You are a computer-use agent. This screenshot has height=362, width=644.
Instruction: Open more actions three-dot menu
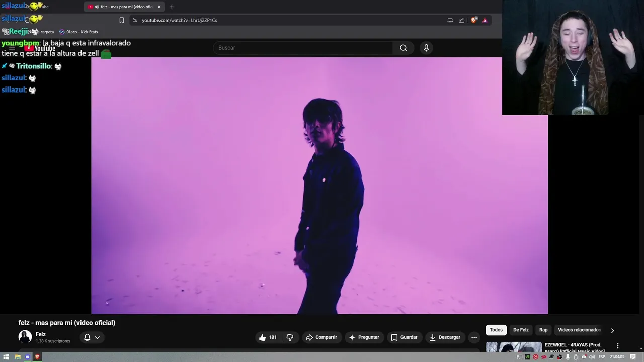tap(474, 337)
